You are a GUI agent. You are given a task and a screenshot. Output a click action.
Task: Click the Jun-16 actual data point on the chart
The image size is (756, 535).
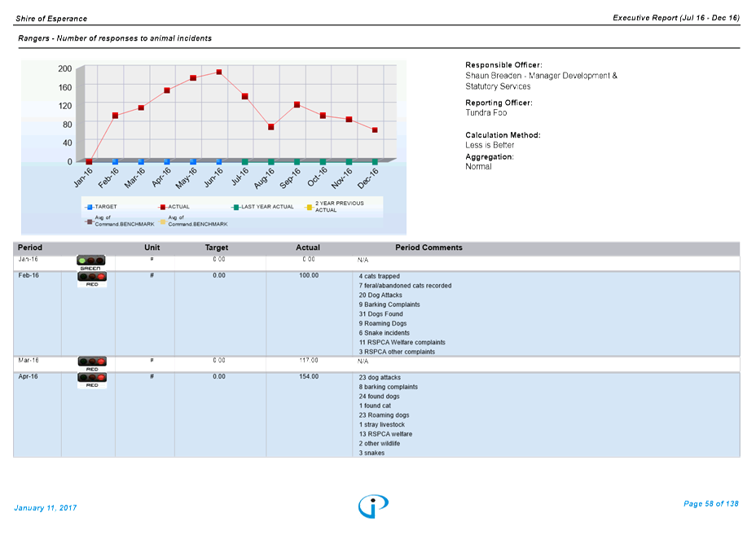[x=219, y=72]
